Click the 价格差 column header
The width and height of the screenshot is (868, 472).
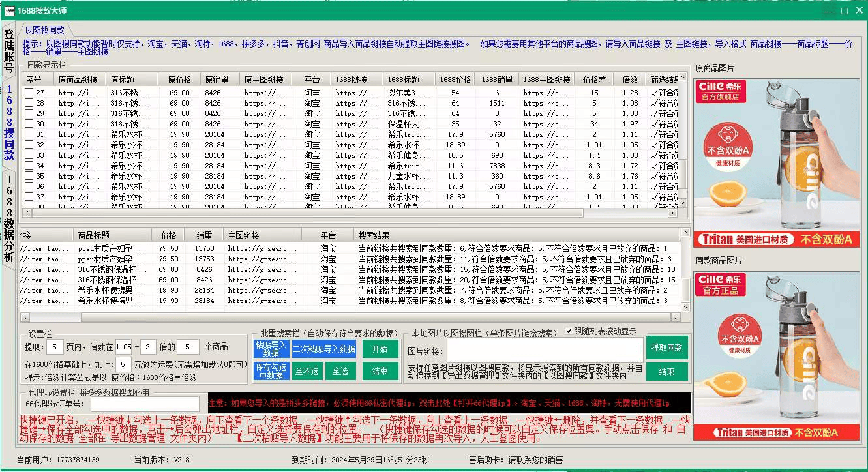pos(594,80)
